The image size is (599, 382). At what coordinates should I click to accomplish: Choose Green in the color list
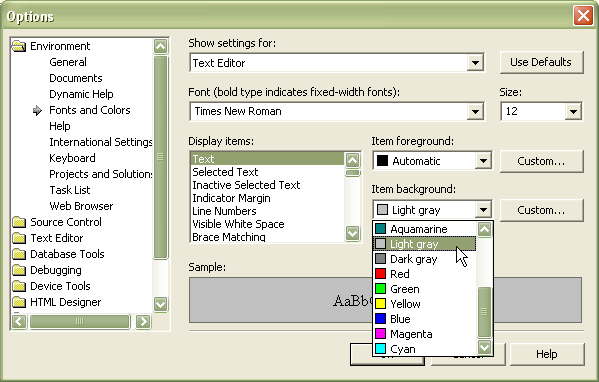pos(425,289)
